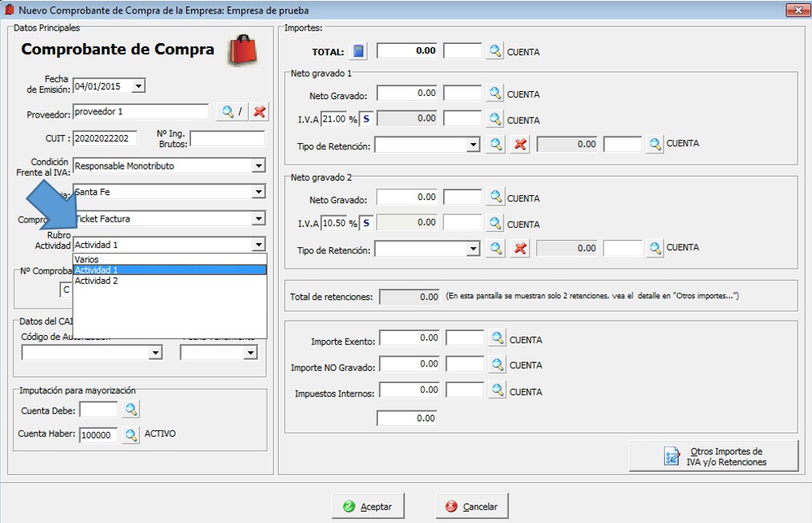The height and width of the screenshot is (523, 812).
Task: Toggle the S button beside I.V.A 21.00%
Action: (366, 119)
